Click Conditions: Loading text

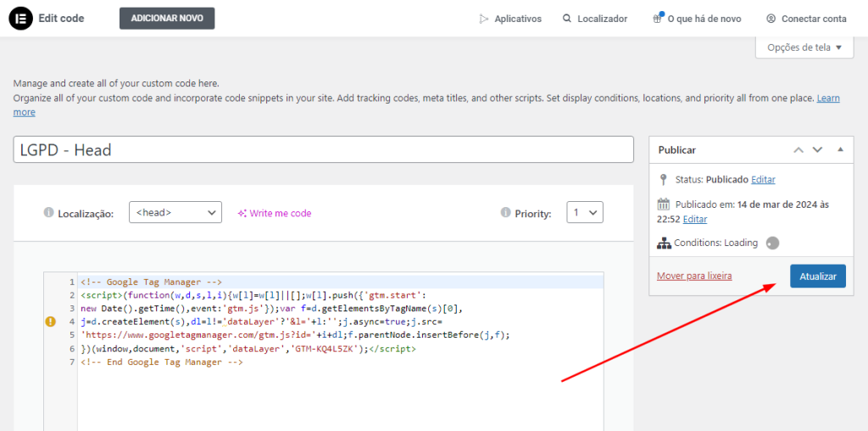coord(715,243)
